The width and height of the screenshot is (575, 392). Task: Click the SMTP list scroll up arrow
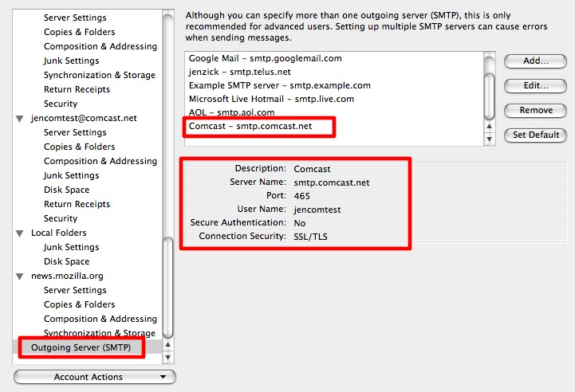click(x=489, y=127)
